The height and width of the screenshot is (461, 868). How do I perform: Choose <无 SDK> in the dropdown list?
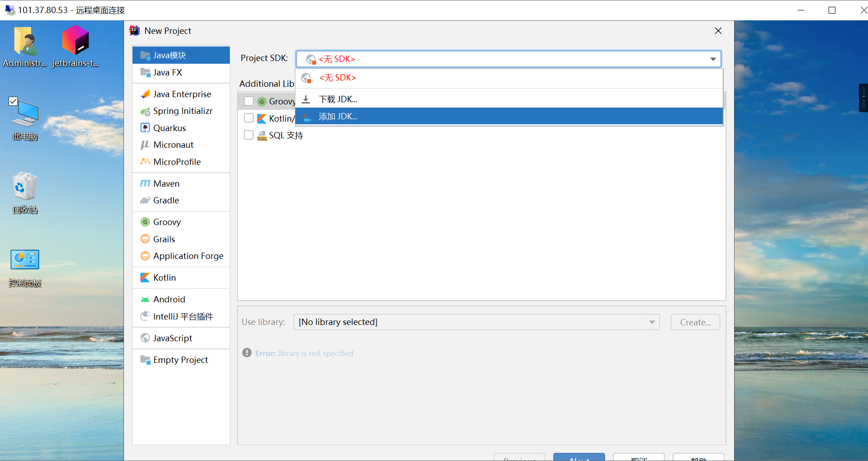[509, 78]
